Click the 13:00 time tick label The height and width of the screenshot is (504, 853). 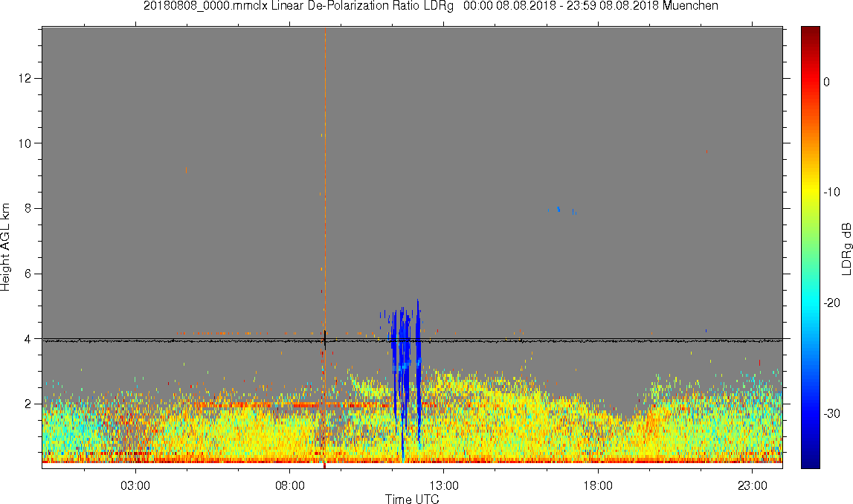coord(444,485)
